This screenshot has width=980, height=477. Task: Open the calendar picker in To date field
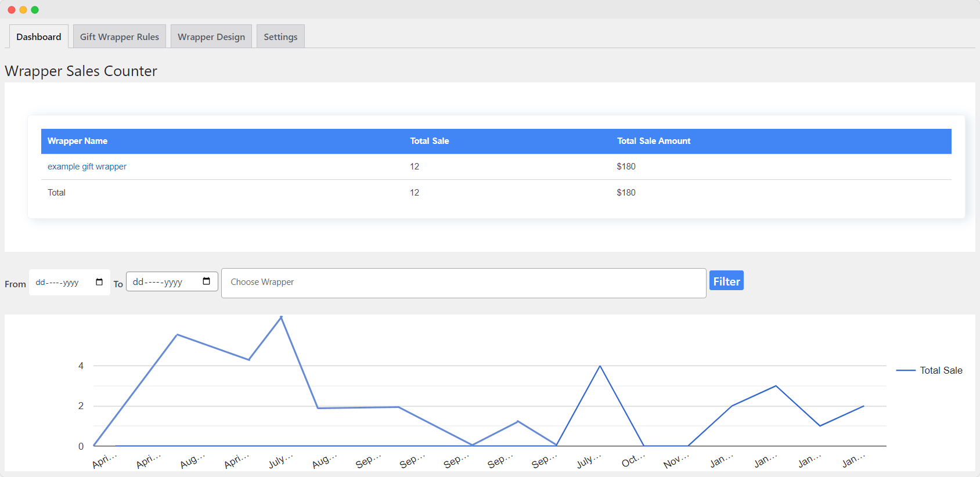click(x=206, y=281)
